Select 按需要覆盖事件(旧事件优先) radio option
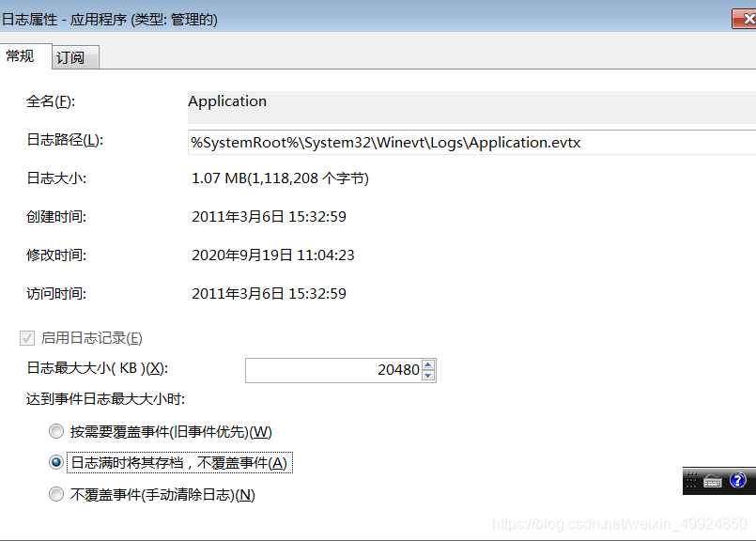 [55, 432]
